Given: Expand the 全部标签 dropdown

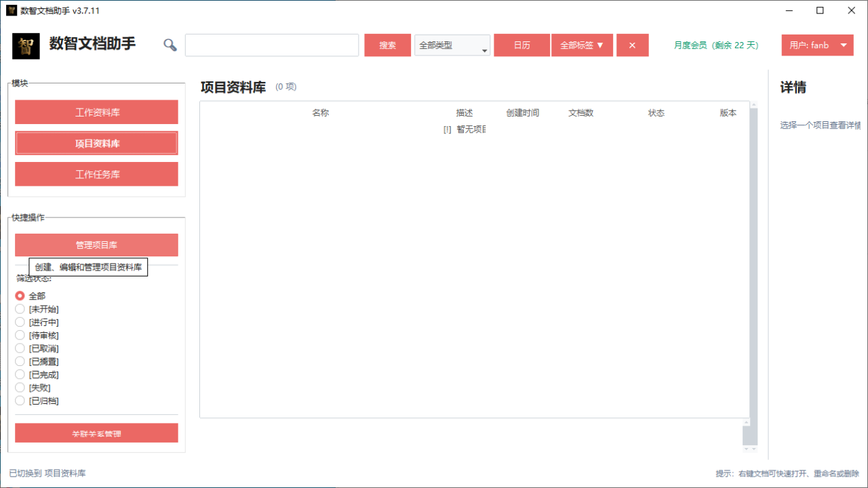Looking at the screenshot, I should [x=583, y=45].
